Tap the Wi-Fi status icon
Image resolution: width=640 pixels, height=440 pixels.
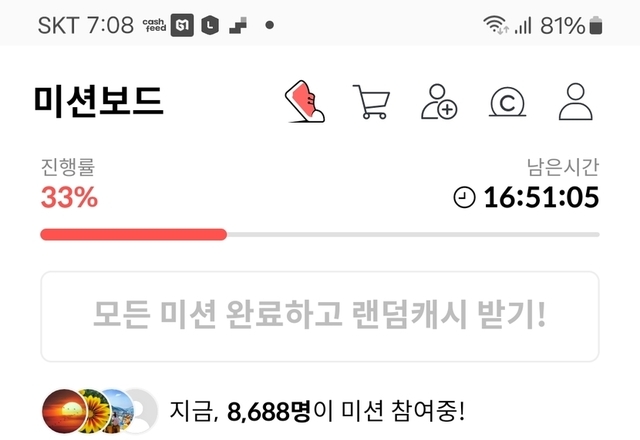click(x=496, y=25)
